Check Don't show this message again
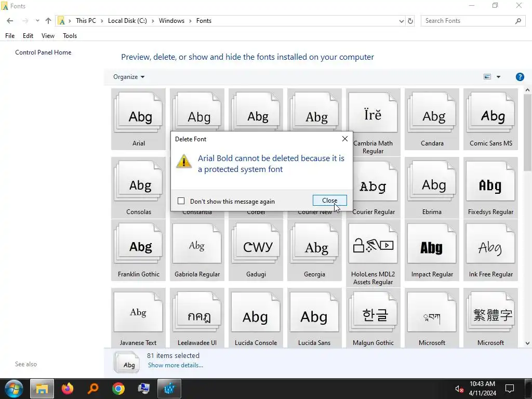 pos(181,201)
